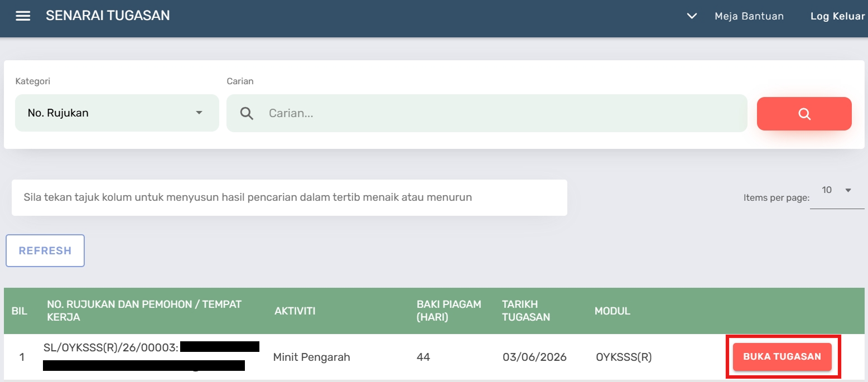Click the Minit Pengarah activity cell
This screenshot has height=382, width=868.
coord(312,357)
